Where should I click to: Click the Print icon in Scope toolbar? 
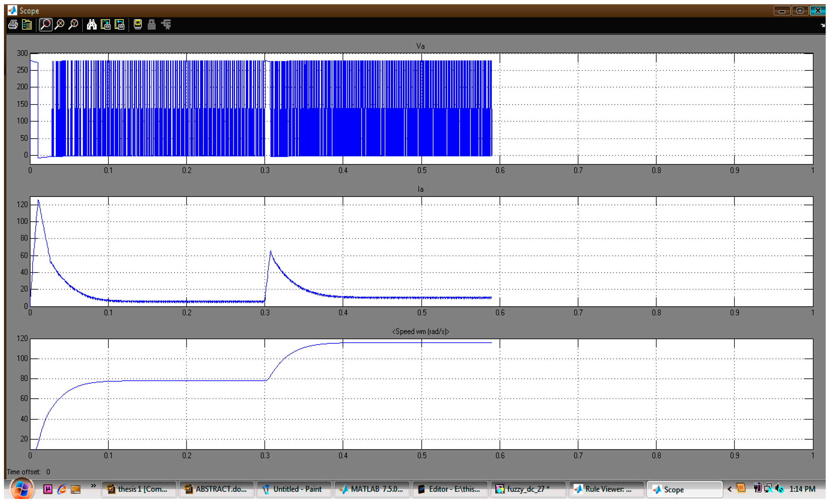(x=13, y=25)
